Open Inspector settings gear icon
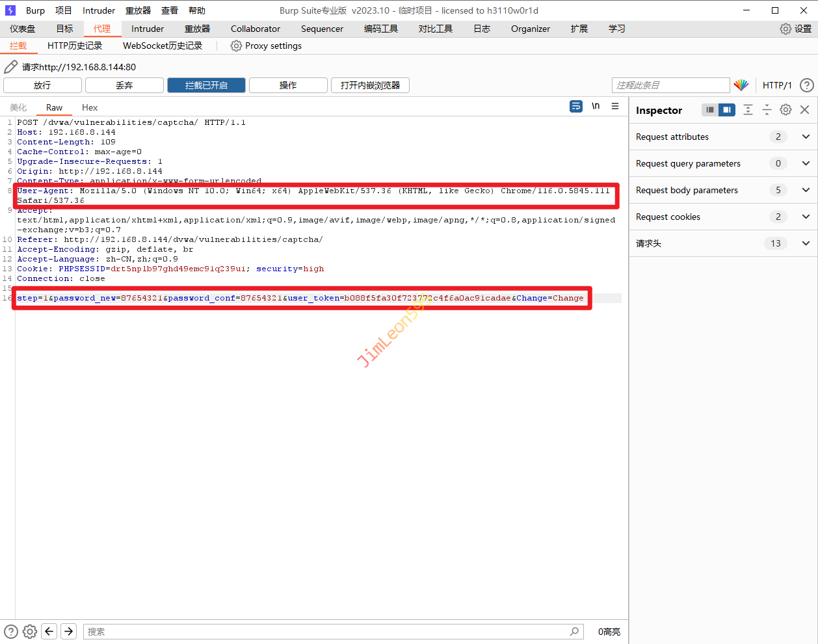The width and height of the screenshot is (818, 644). pos(785,110)
